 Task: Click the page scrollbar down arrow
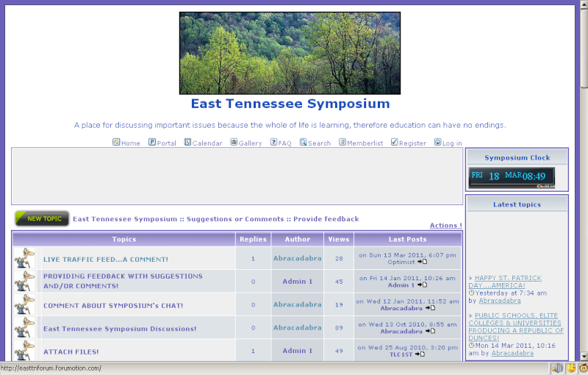tap(584, 356)
